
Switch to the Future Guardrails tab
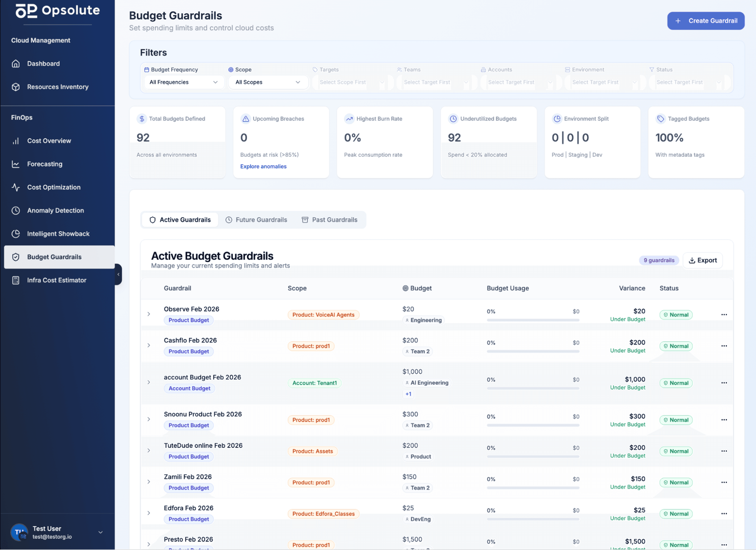click(x=256, y=220)
